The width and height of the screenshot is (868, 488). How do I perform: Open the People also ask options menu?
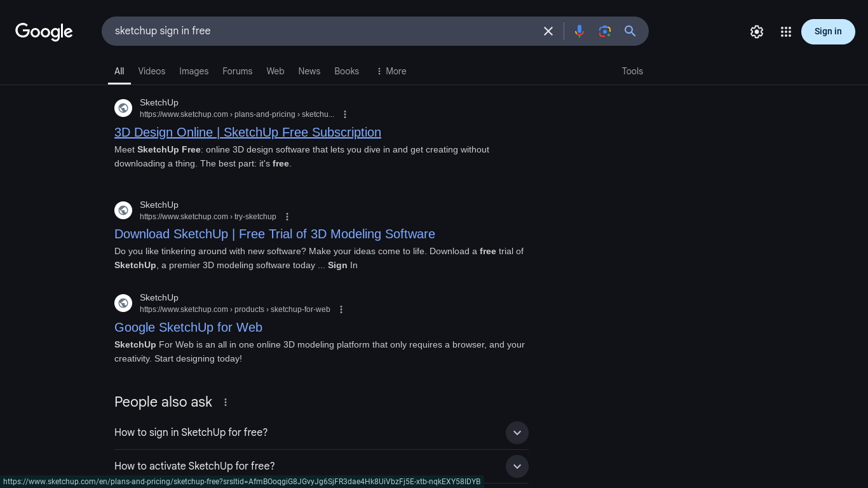click(225, 402)
